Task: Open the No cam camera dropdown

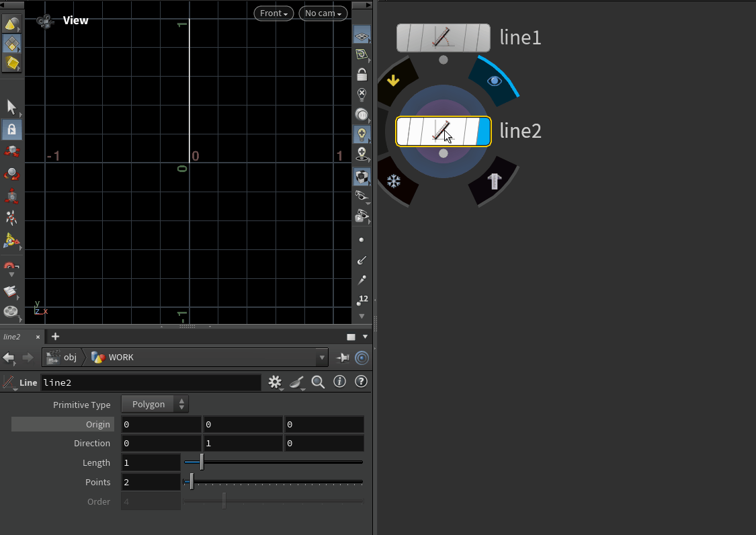Action: pyautogui.click(x=323, y=13)
